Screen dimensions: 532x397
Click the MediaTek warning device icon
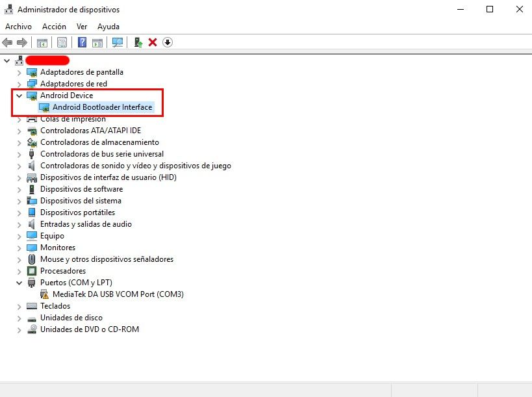(x=44, y=294)
